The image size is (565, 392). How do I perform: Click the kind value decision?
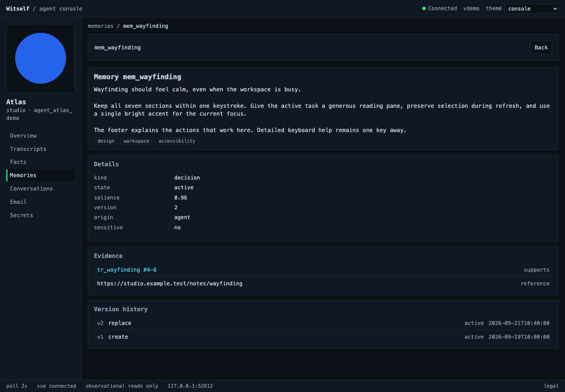tap(187, 178)
